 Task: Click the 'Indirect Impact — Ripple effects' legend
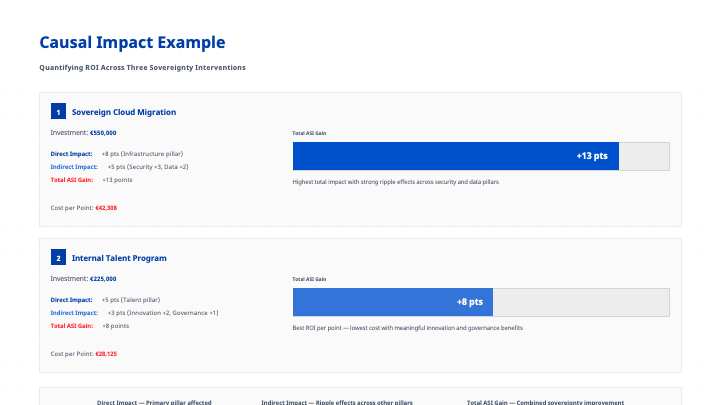[337, 402]
